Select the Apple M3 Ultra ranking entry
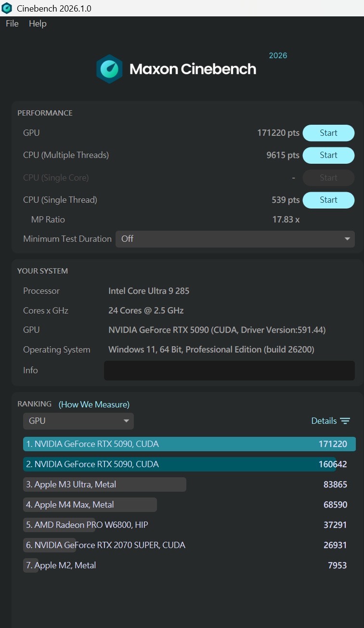 click(104, 484)
